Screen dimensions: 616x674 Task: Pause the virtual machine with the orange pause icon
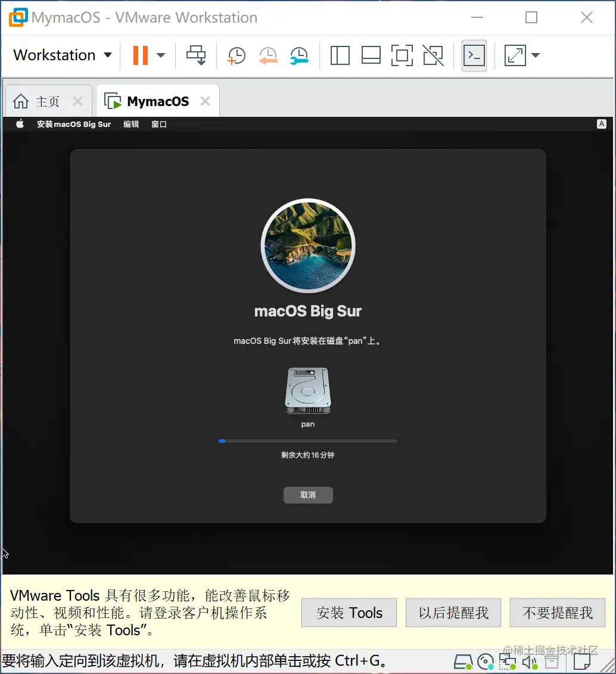click(140, 55)
